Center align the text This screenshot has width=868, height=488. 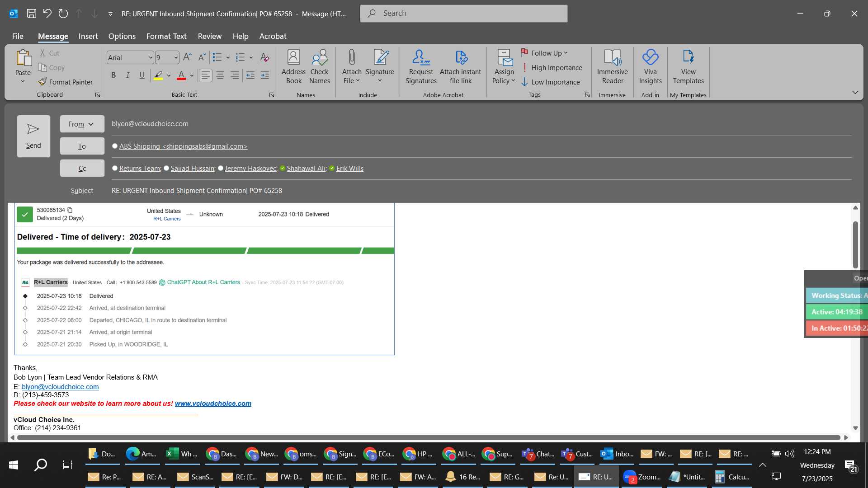(x=220, y=75)
